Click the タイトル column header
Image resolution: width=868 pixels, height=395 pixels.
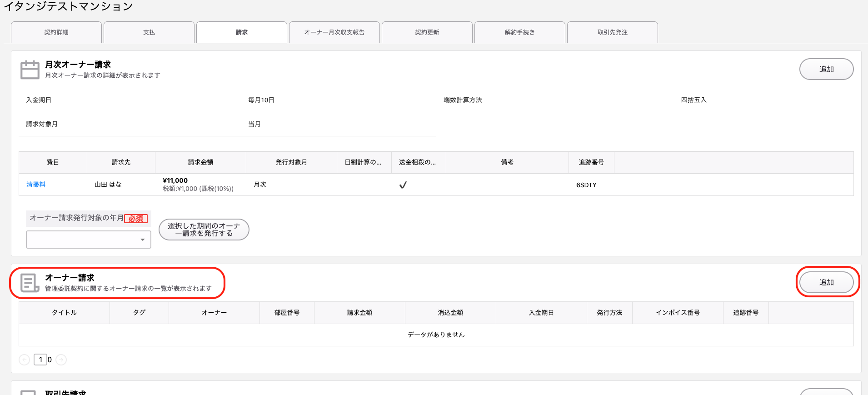coord(64,313)
